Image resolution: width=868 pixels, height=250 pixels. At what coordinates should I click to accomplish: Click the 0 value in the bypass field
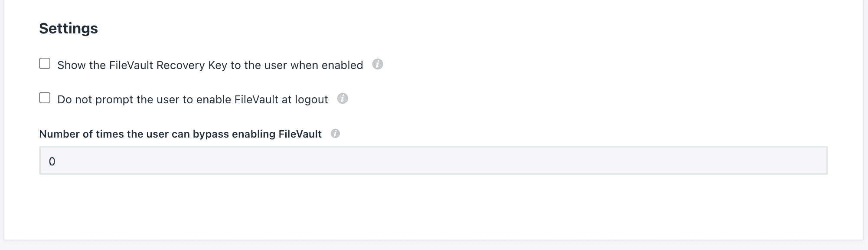tap(52, 161)
